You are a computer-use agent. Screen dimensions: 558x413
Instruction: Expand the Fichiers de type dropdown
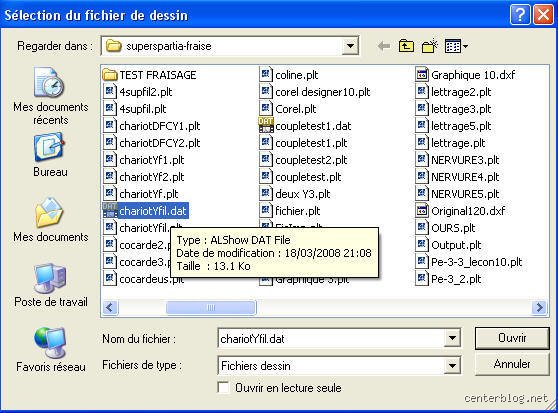coord(452,365)
